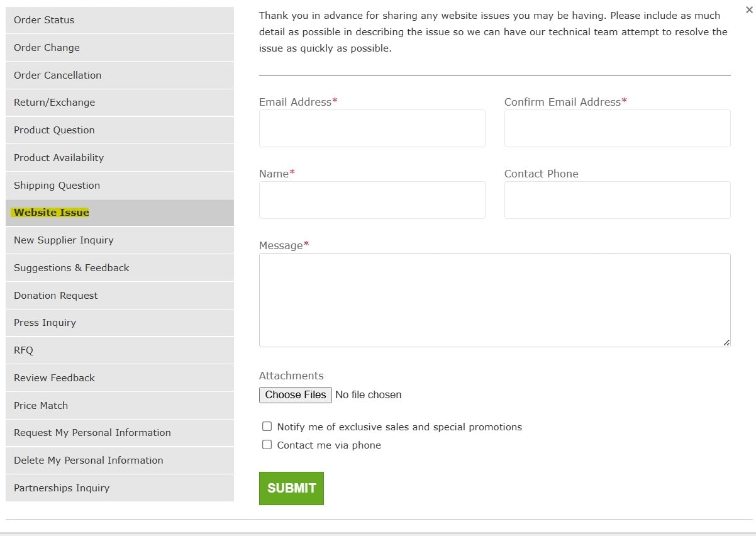Switch to the Return/Exchange inquiry type

tap(120, 103)
